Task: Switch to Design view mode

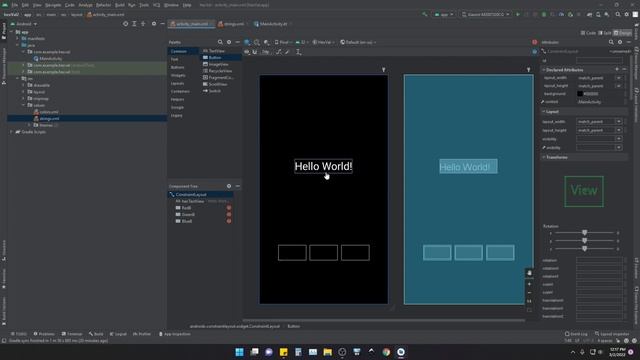Action: (622, 33)
